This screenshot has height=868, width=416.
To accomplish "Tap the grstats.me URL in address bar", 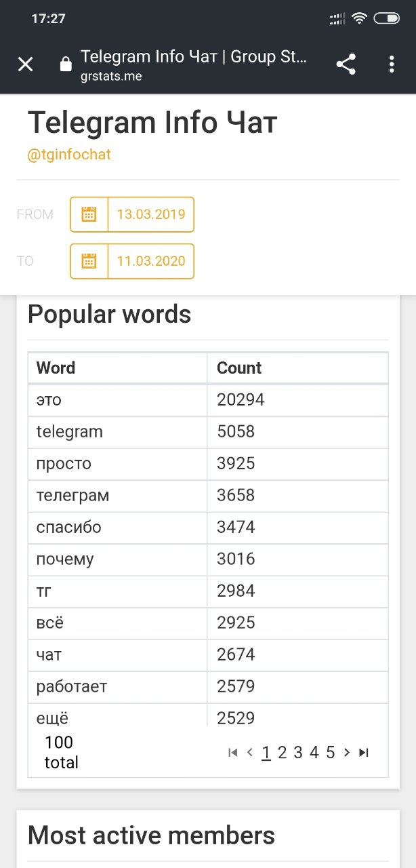I will coord(111,76).
